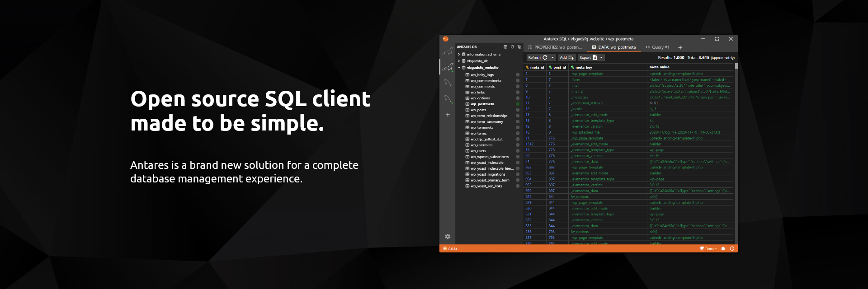Screen dimensions: 868x289
Task: Sort by the meta_key column header
Action: click(608, 67)
